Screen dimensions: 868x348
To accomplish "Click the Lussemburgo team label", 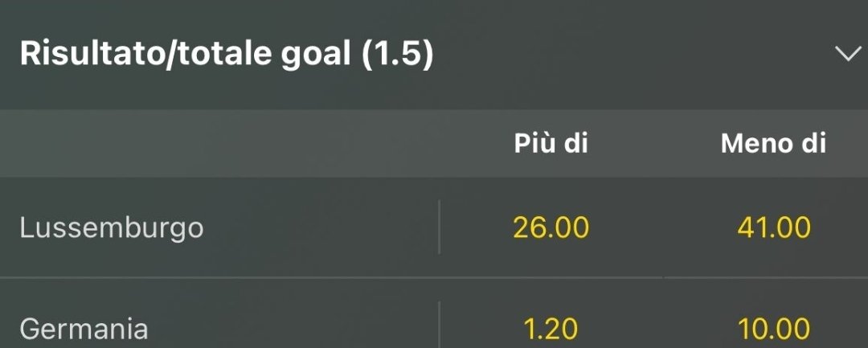I will click(x=112, y=228).
